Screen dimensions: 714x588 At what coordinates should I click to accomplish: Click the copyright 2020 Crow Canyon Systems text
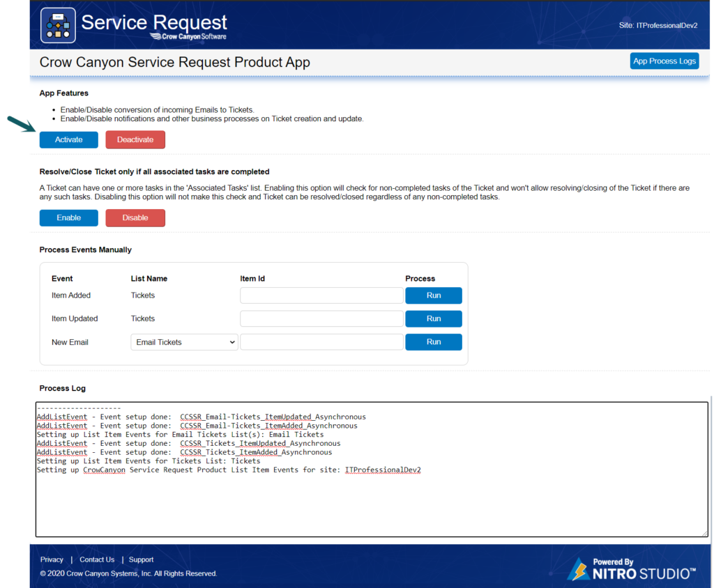point(128,573)
